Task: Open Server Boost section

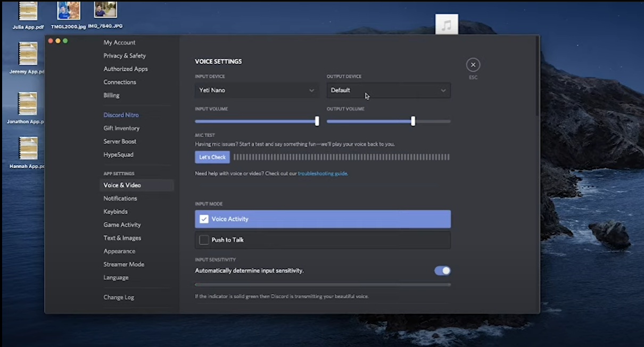Action: [120, 142]
